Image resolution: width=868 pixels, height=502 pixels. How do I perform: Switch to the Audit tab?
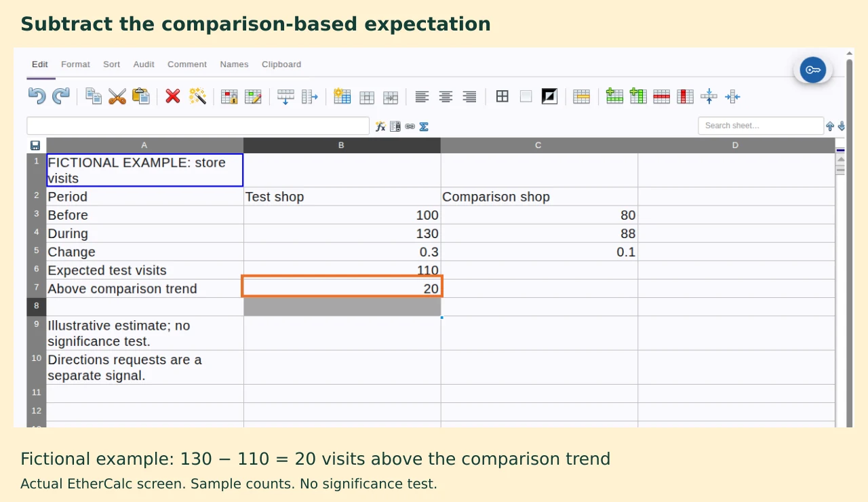click(144, 64)
